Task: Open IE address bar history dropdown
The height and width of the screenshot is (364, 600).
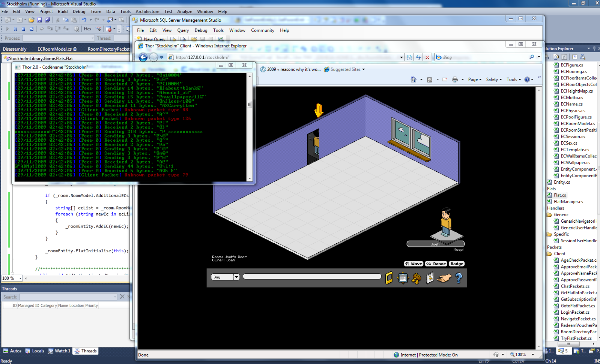Action: [x=402, y=57]
